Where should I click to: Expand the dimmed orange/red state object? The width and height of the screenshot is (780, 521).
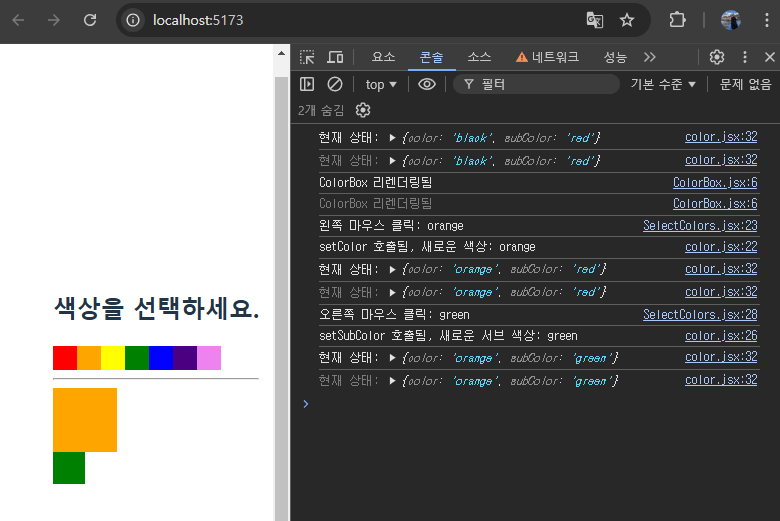tap(392, 293)
